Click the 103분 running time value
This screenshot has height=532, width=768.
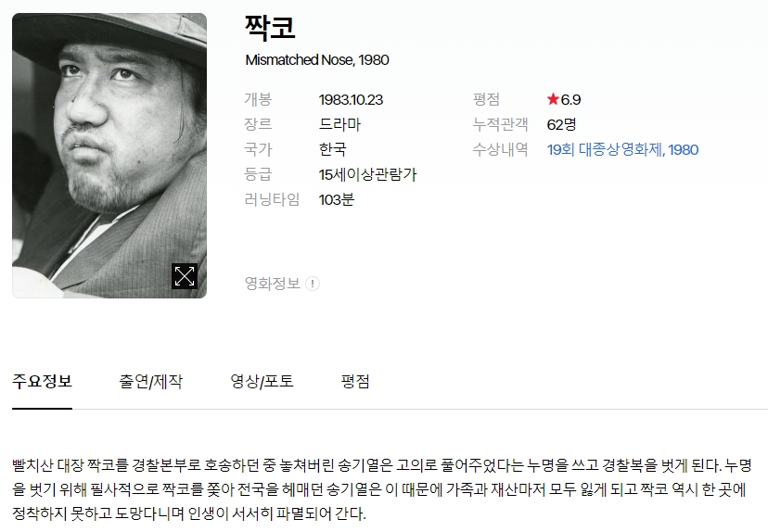[x=337, y=199]
